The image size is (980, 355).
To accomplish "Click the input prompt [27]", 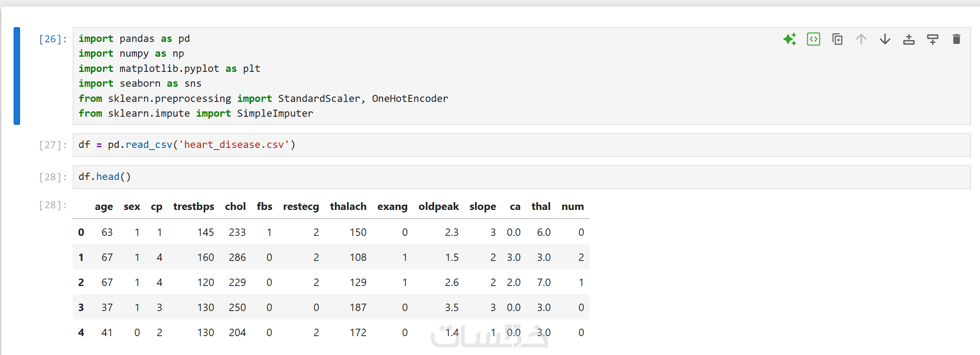I will [53, 145].
